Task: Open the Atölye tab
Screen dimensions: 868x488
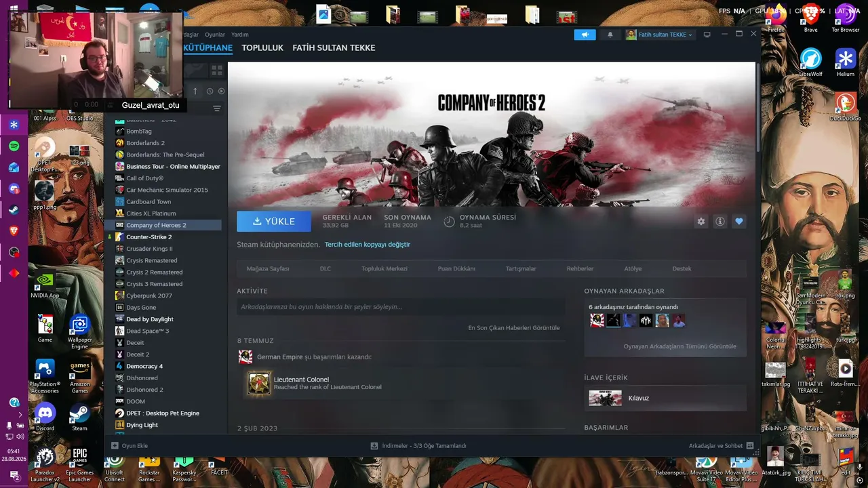Action: coord(633,268)
